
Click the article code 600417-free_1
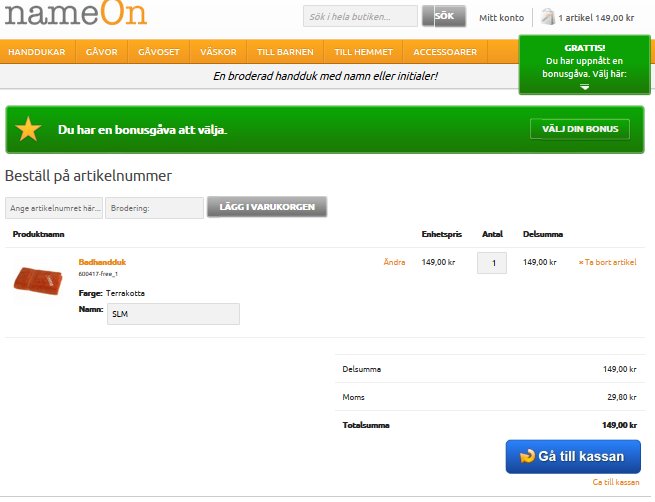coord(98,274)
